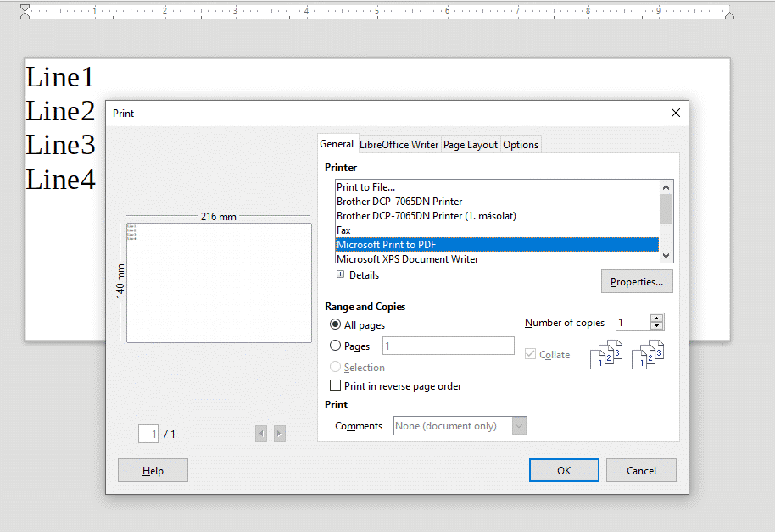
Task: Switch to the General tab
Action: pyautogui.click(x=336, y=144)
